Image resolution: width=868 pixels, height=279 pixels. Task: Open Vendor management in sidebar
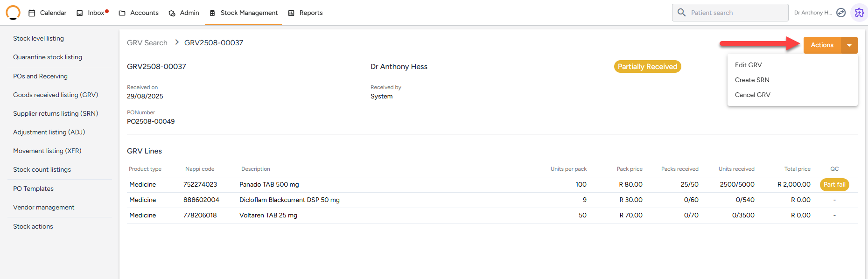point(43,207)
